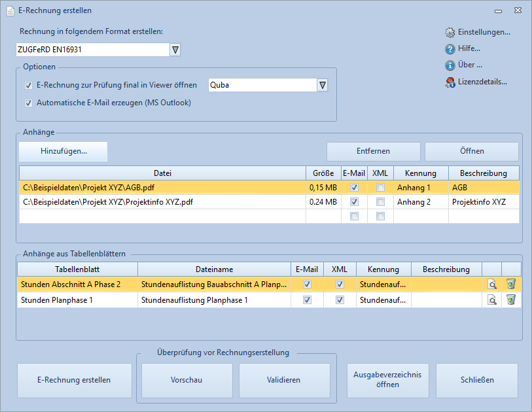Uncheck E-Mail for AGB.pdf row
The height and width of the screenshot is (412, 532).
(354, 187)
